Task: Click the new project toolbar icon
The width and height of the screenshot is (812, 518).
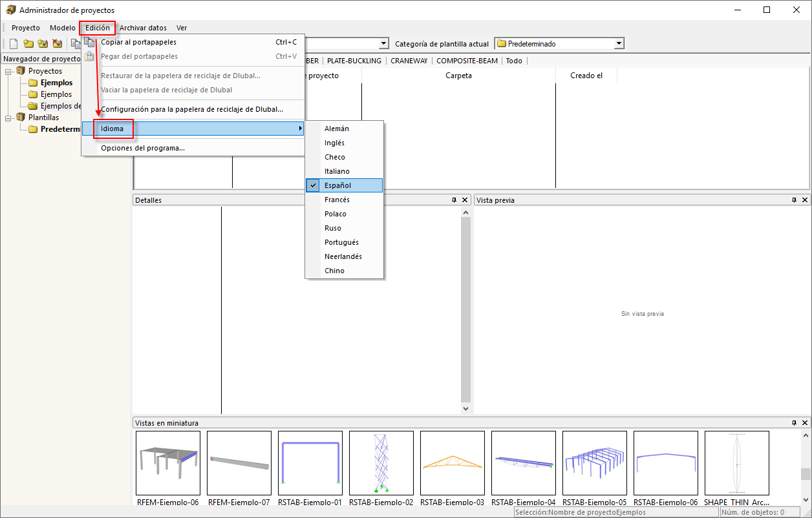Action: pos(13,44)
